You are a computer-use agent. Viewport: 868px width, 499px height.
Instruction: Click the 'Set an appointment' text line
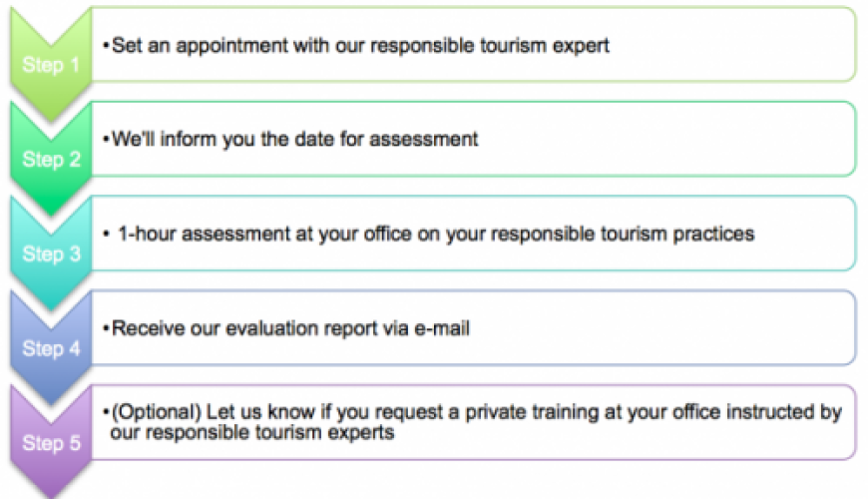[359, 45]
